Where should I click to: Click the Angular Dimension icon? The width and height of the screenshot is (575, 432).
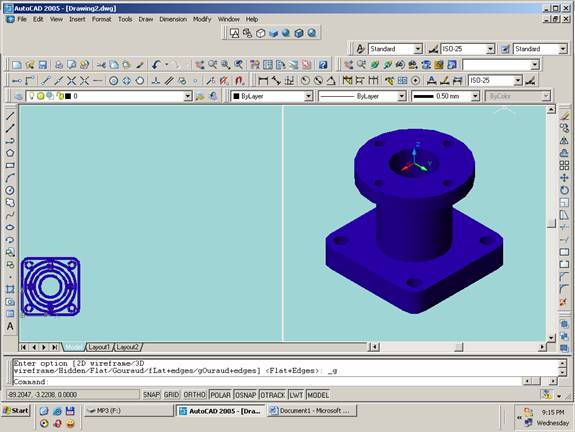(331, 80)
